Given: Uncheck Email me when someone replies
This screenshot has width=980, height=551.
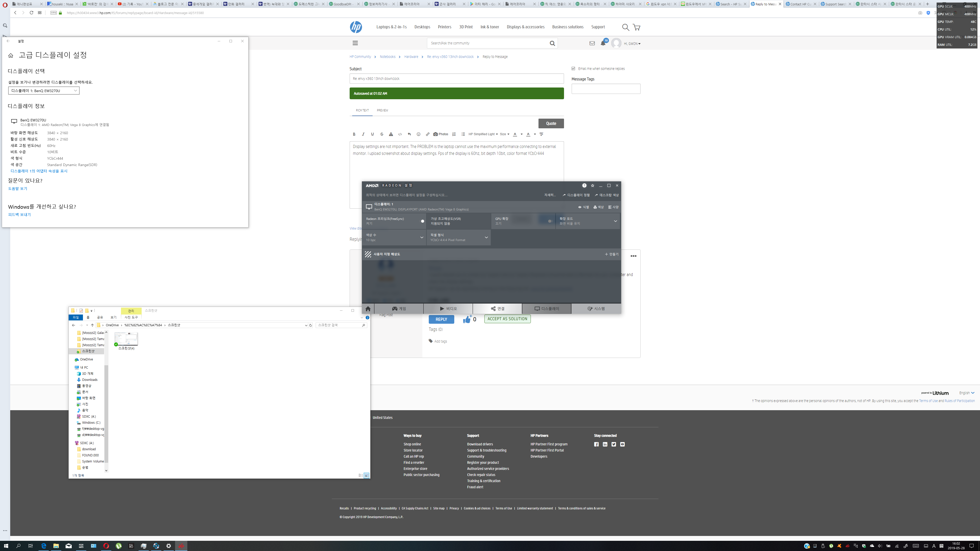Looking at the screenshot, I should 573,68.
